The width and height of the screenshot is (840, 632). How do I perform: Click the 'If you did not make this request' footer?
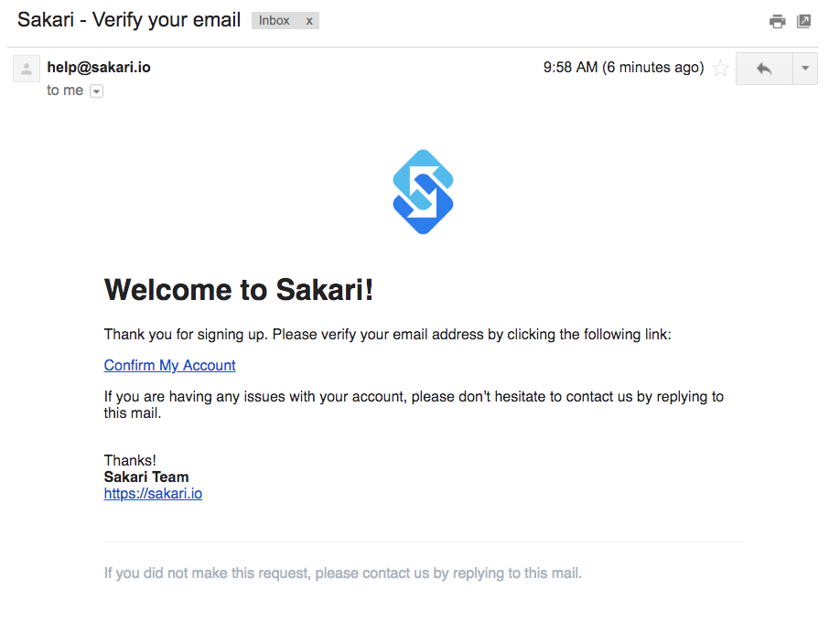pos(343,573)
